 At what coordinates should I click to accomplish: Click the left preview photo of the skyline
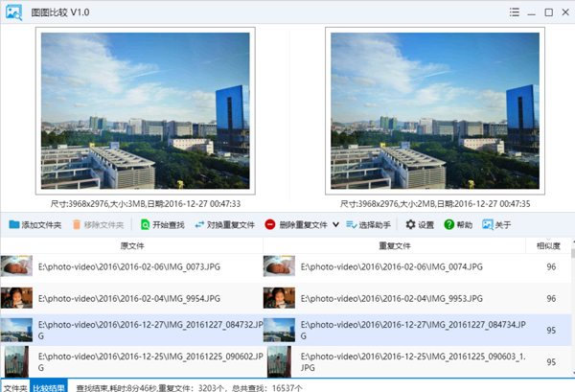146,111
